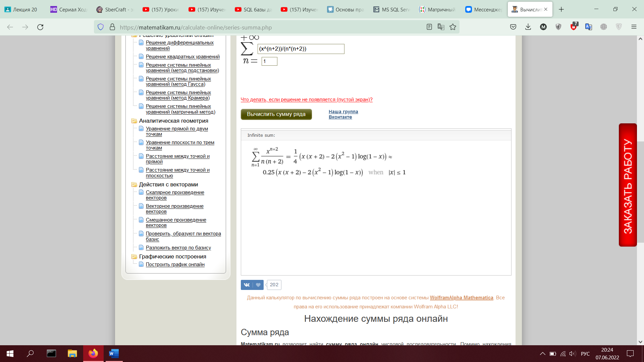Open Microsoft Word from the taskbar
The width and height of the screenshot is (644, 362).
(114, 354)
